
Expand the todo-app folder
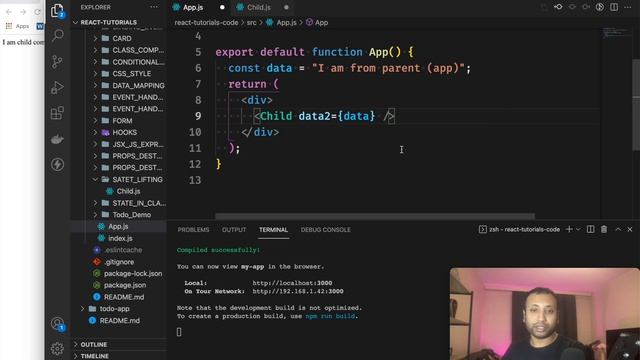(x=83, y=309)
